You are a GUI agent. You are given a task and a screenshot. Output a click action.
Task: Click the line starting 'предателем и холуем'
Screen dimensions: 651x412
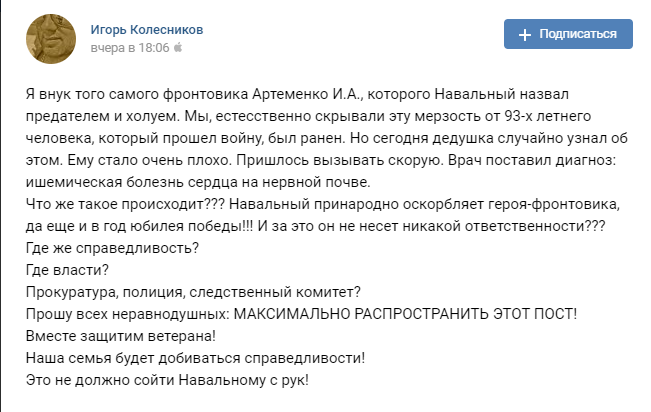pyautogui.click(x=308, y=116)
